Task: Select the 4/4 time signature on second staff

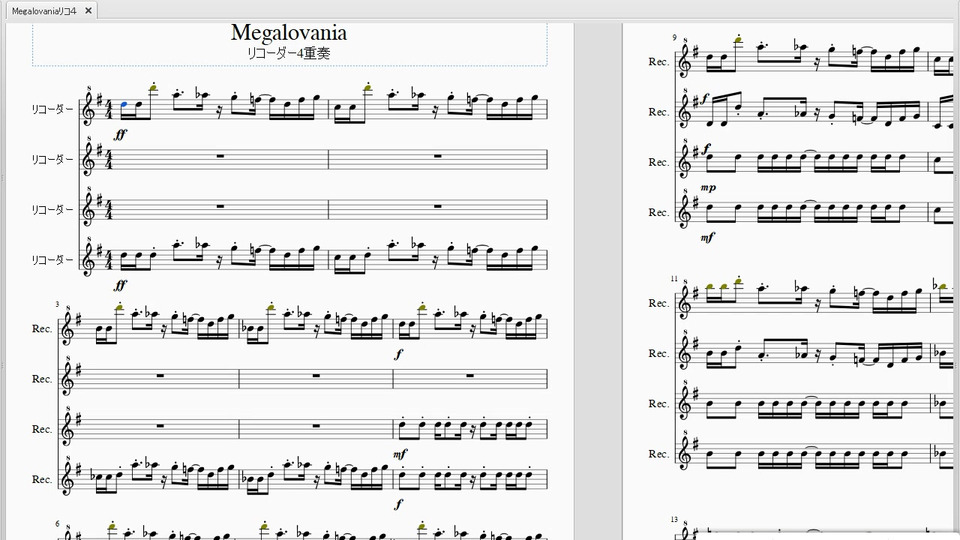Action: click(109, 159)
